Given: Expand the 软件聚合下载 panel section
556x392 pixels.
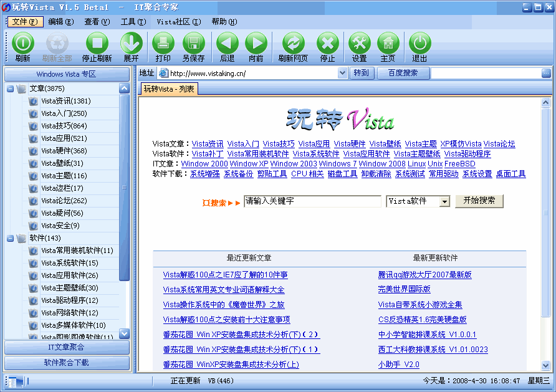Looking at the screenshot, I should tap(67, 363).
